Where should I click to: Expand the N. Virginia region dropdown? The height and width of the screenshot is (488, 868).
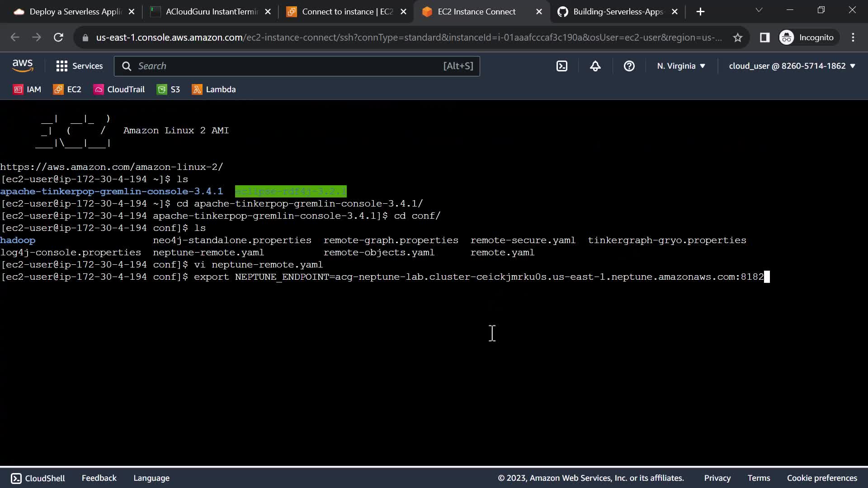pyautogui.click(x=681, y=66)
